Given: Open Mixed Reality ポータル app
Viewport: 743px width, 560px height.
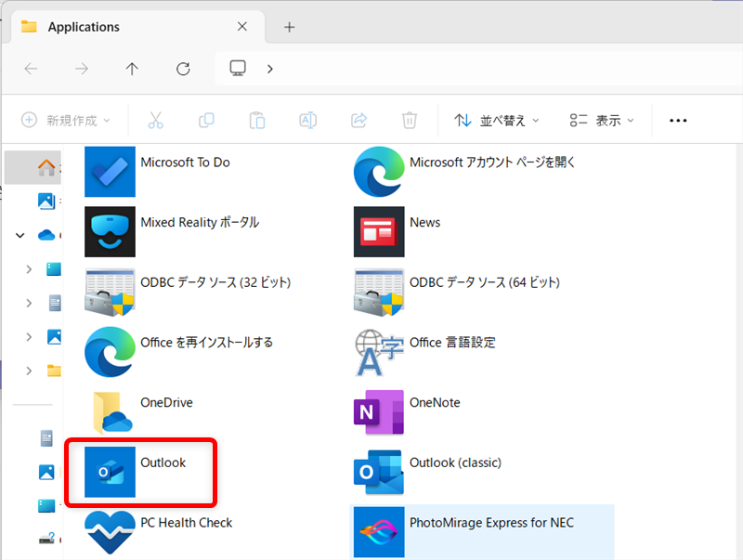Looking at the screenshot, I should point(111,231).
